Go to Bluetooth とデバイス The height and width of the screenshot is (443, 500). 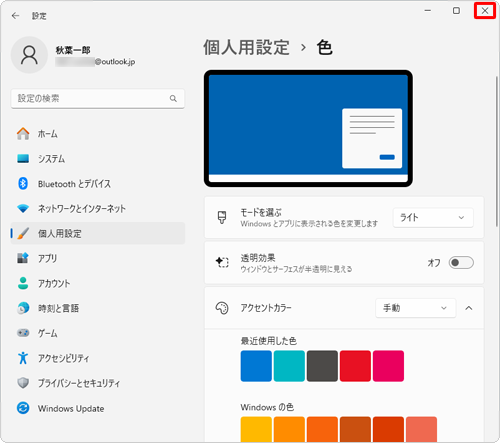98,183
